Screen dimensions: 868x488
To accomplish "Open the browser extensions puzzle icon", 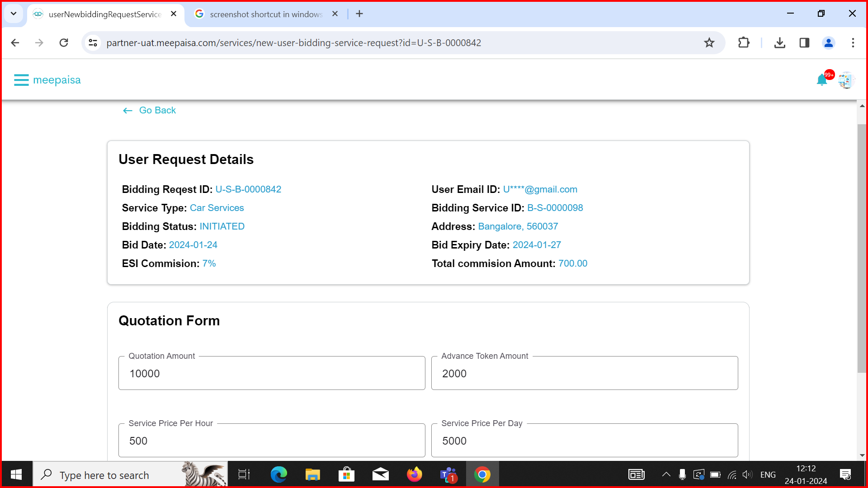I will [744, 42].
